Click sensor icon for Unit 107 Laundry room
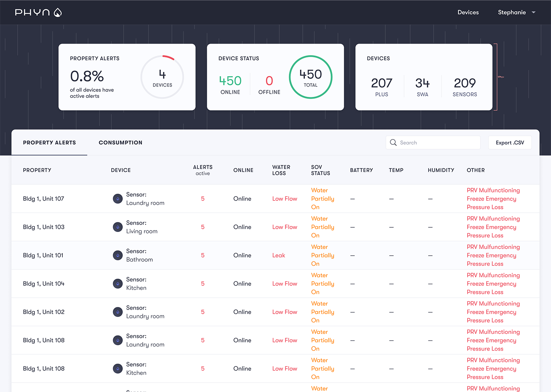This screenshot has width=551, height=392. 118,199
